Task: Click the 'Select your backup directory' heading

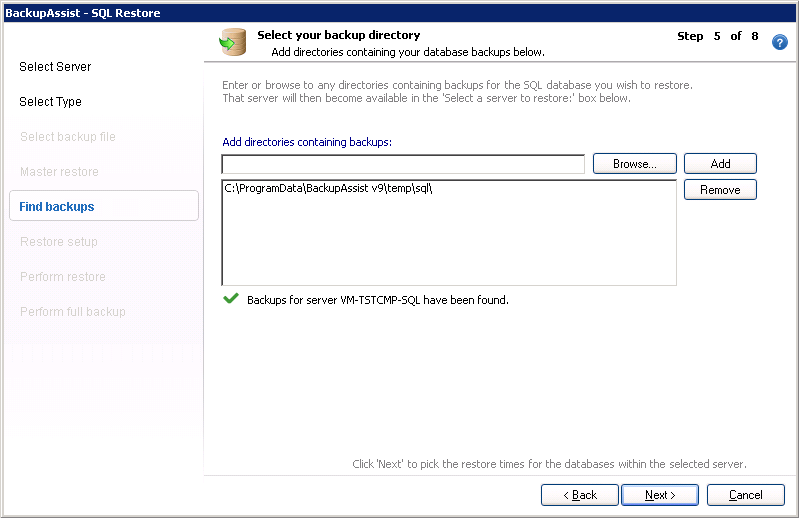Action: [338, 35]
